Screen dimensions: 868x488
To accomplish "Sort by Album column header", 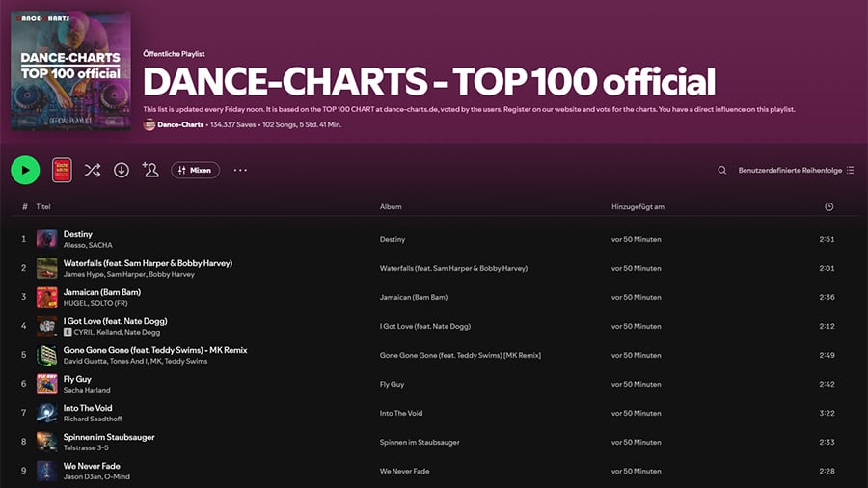I will pyautogui.click(x=391, y=207).
